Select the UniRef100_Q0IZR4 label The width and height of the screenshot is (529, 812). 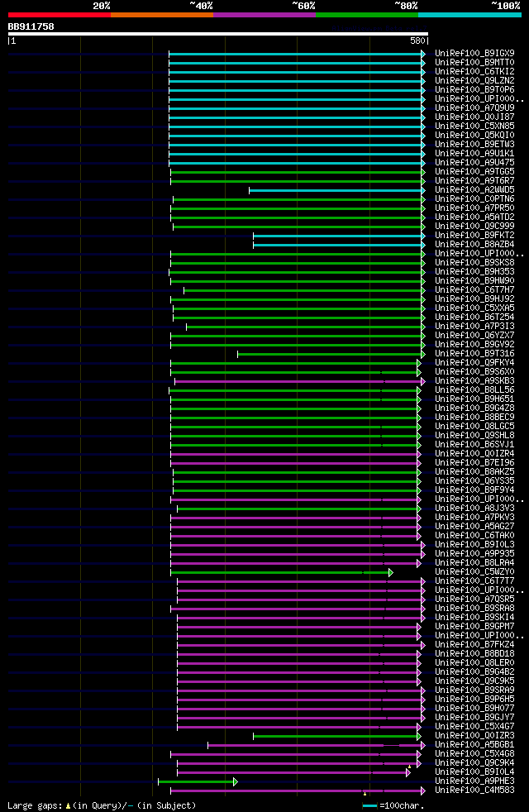pos(474,454)
